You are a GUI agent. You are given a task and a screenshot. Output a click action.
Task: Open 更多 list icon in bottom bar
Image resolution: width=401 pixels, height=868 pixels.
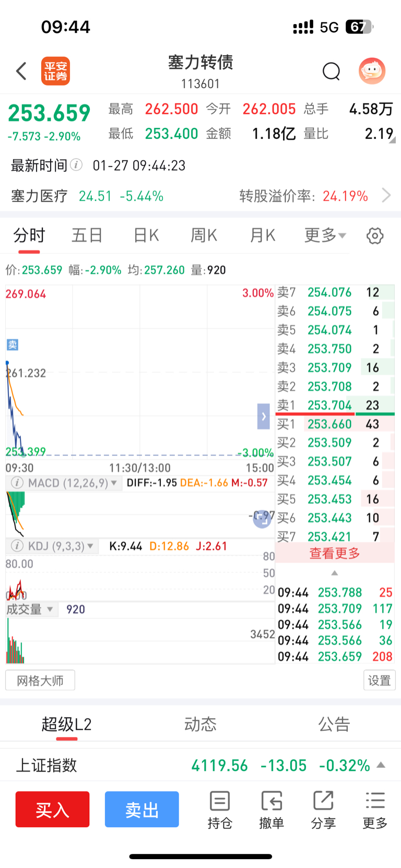375,810
